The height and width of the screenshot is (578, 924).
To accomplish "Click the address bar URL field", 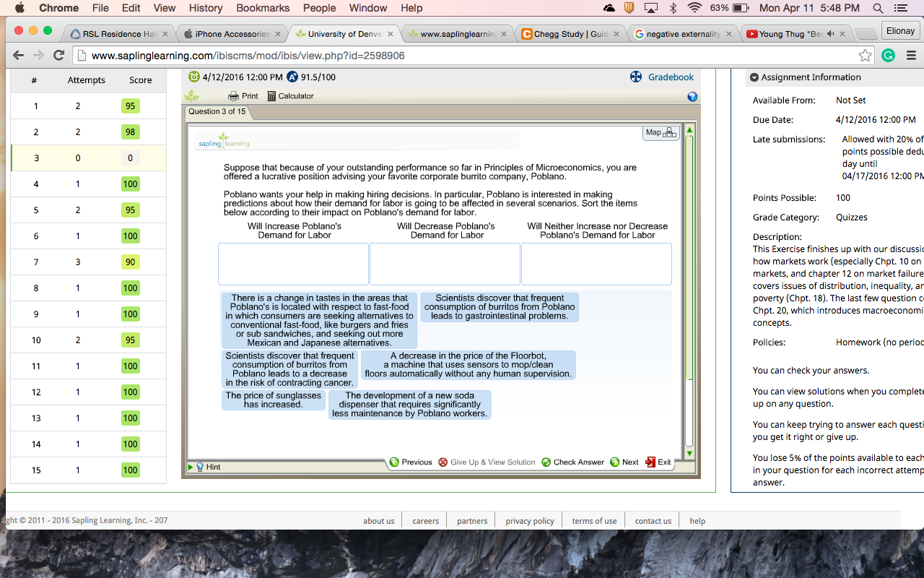I will click(x=462, y=56).
